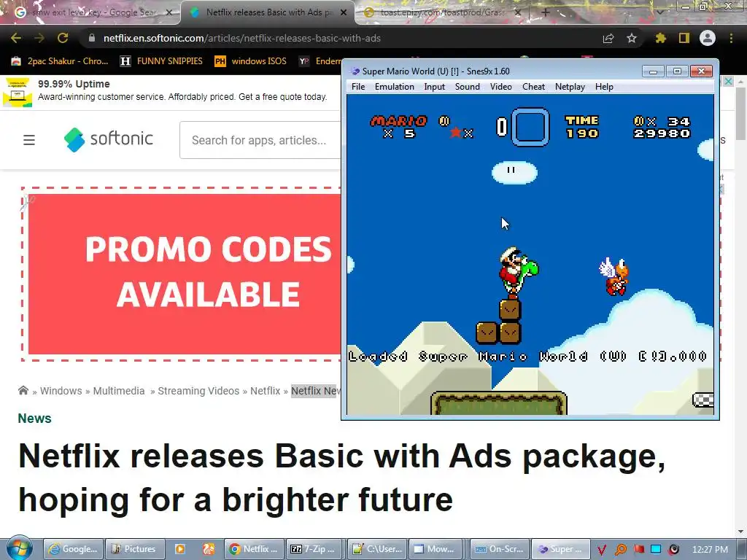Image resolution: width=747 pixels, height=560 pixels.
Task: Switch to C:\User Notepad++ taskbar button
Action: click(377, 549)
